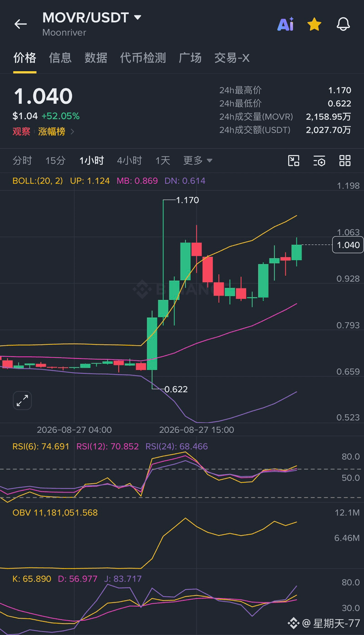Toggle the favorite star for MOVR/USDT
Viewport: 364px width, 635px height.
[x=314, y=24]
